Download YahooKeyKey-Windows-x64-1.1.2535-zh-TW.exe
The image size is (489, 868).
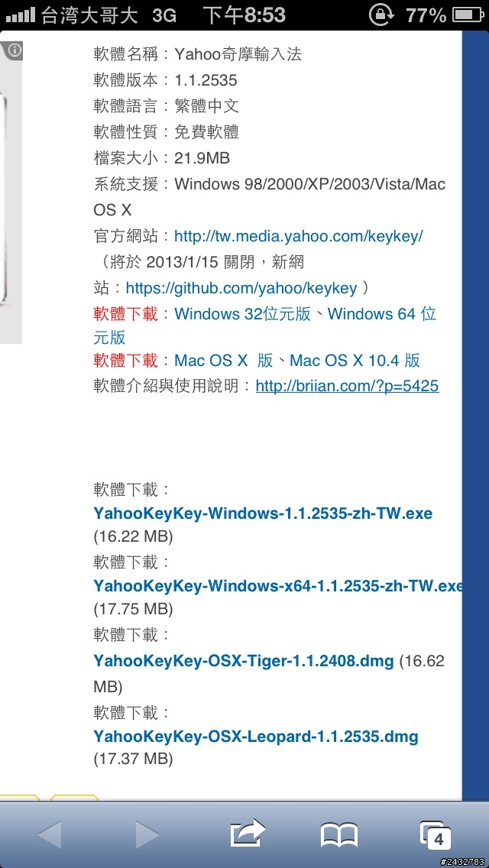277,586
